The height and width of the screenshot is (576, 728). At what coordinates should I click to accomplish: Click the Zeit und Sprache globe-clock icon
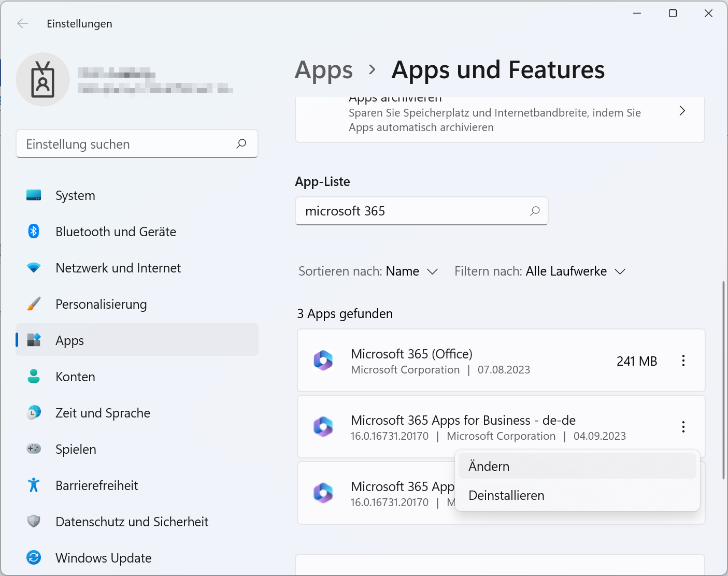(x=34, y=412)
